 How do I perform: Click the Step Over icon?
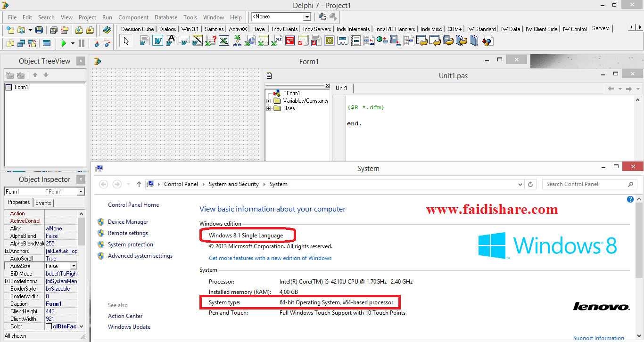coord(107,43)
